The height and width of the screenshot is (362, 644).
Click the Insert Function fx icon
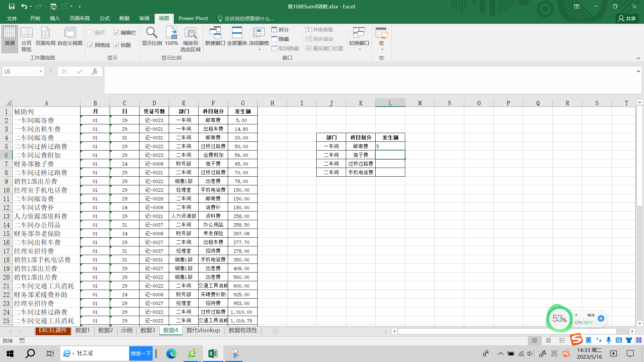[x=95, y=71]
